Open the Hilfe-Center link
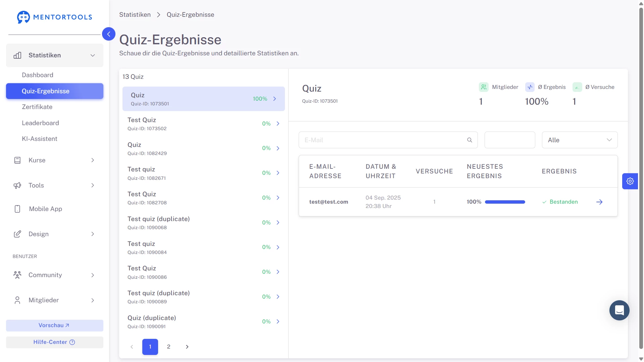Image resolution: width=644 pixels, height=362 pixels. pyautogui.click(x=54, y=342)
